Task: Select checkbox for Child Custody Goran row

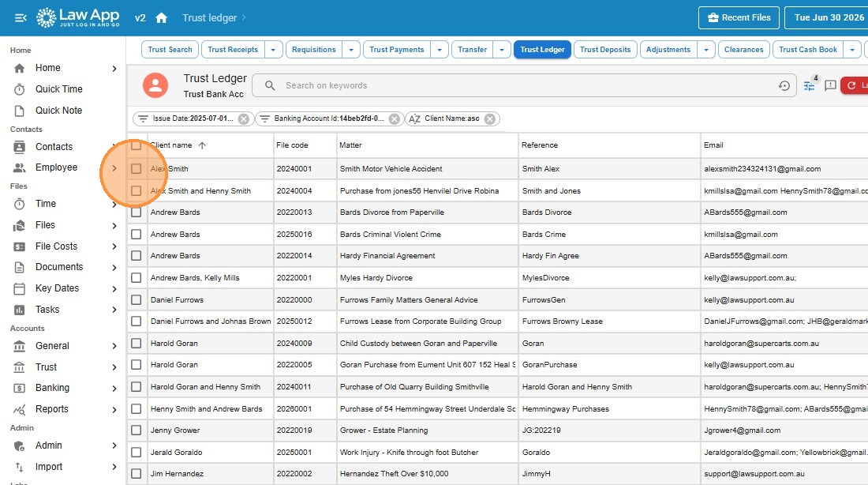Action: click(137, 343)
